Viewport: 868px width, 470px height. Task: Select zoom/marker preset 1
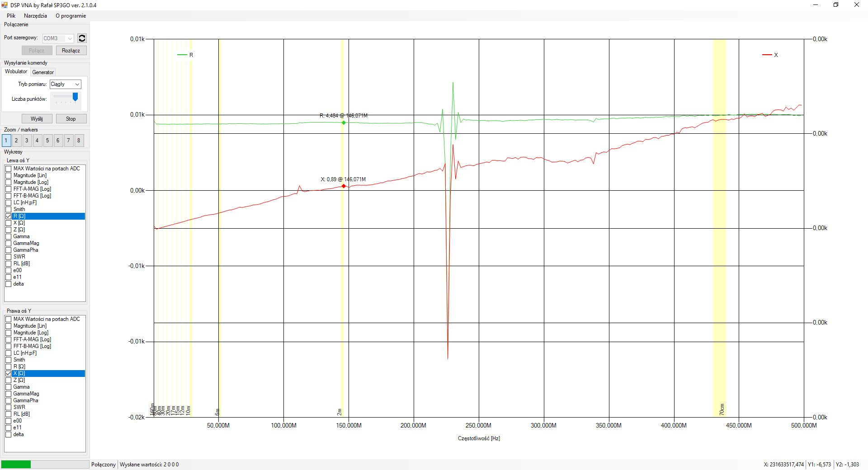[6, 141]
